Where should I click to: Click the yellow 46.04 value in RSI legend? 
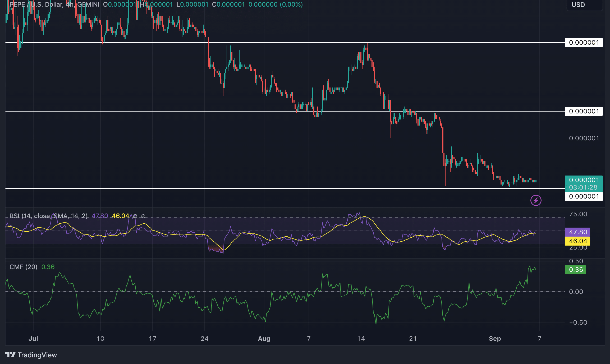coord(120,216)
